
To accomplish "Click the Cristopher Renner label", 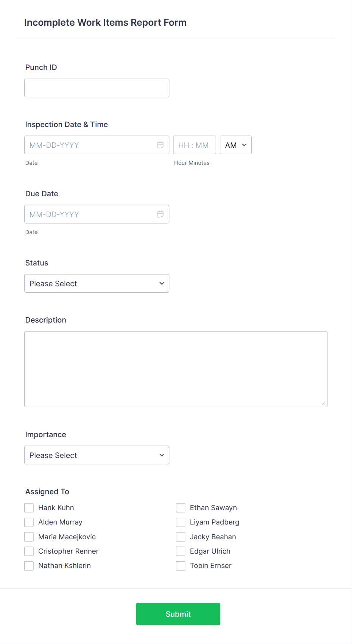I will click(x=68, y=551).
